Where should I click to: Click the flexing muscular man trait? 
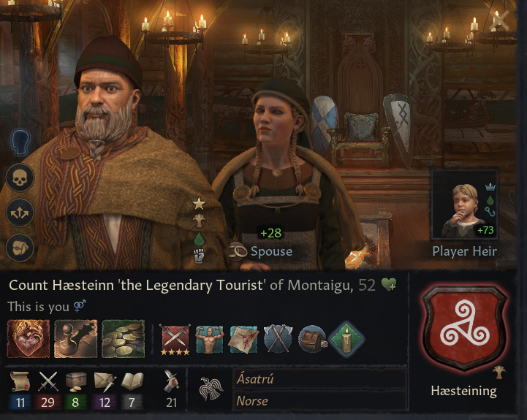(x=209, y=339)
